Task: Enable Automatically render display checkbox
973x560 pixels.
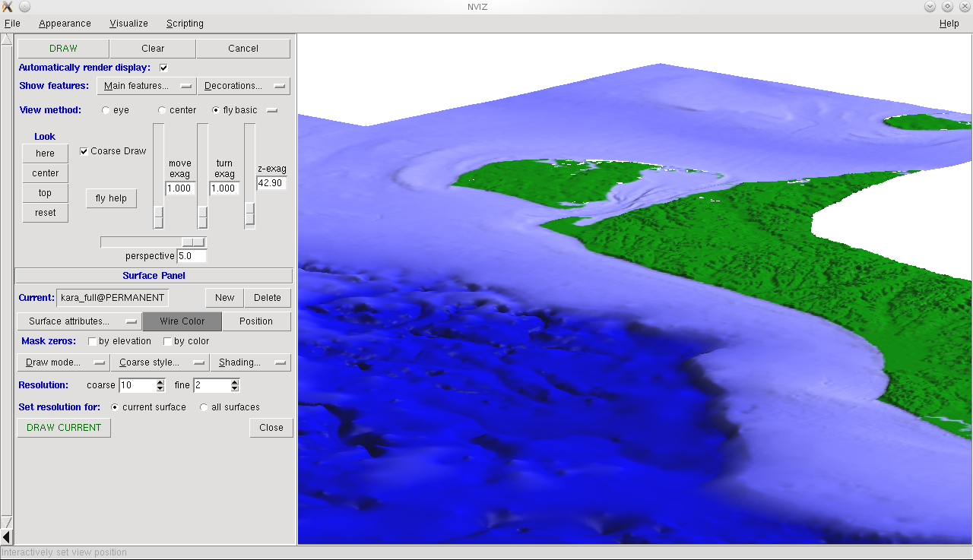Action: (x=163, y=68)
